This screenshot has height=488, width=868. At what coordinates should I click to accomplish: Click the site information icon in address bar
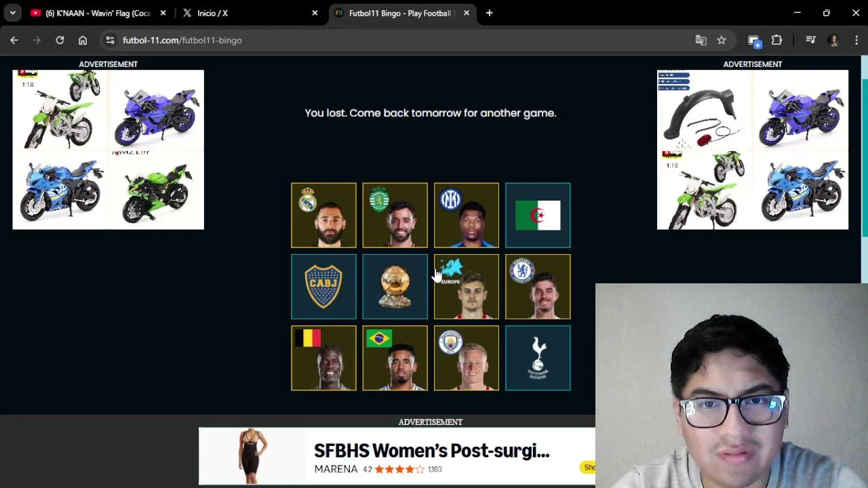(x=110, y=40)
